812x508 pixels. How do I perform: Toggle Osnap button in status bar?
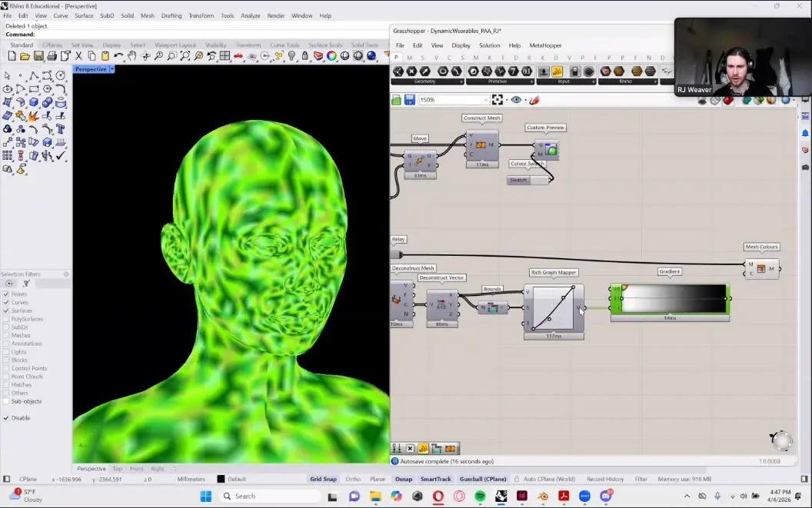[404, 479]
